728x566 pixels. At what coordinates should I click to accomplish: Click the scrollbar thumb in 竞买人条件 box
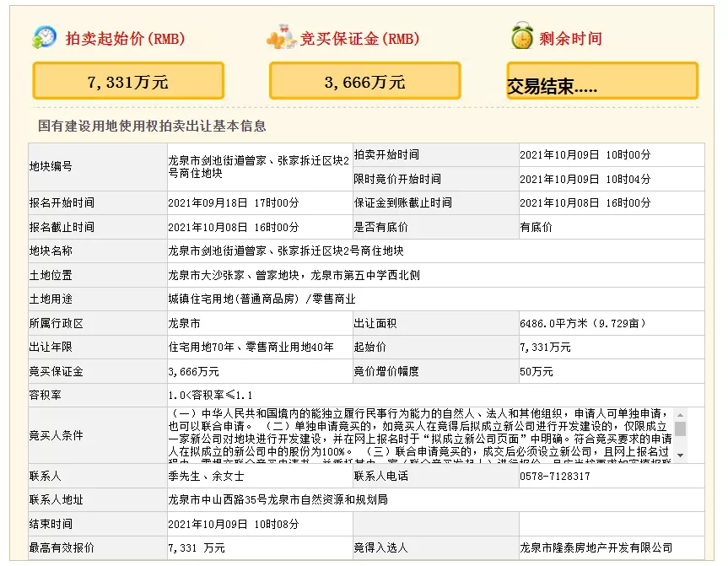(x=680, y=429)
